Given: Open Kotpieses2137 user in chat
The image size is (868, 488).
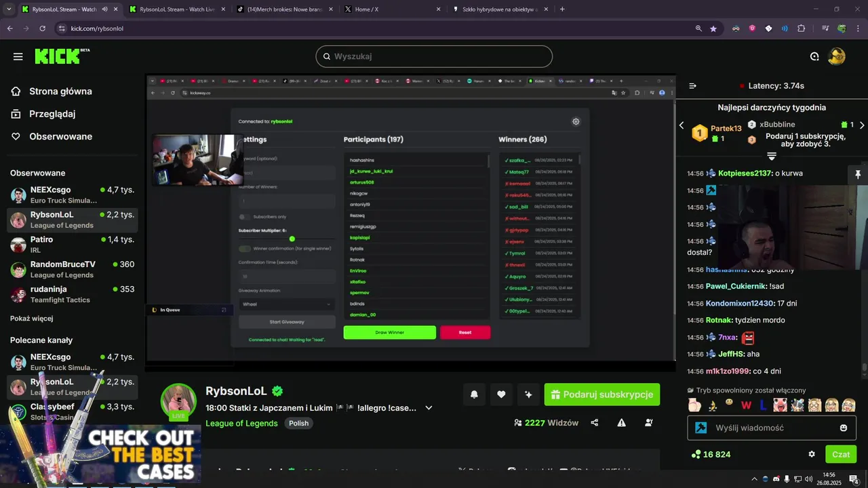Looking at the screenshot, I should tap(745, 174).
